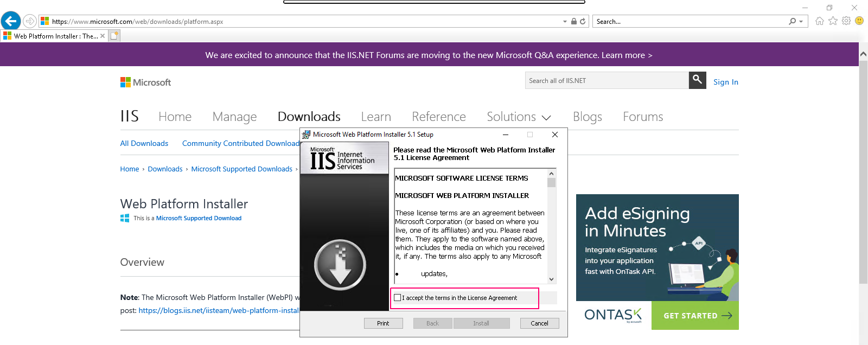This screenshot has height=345, width=868.
Task: Click the Print button in the installer
Action: coord(383,323)
